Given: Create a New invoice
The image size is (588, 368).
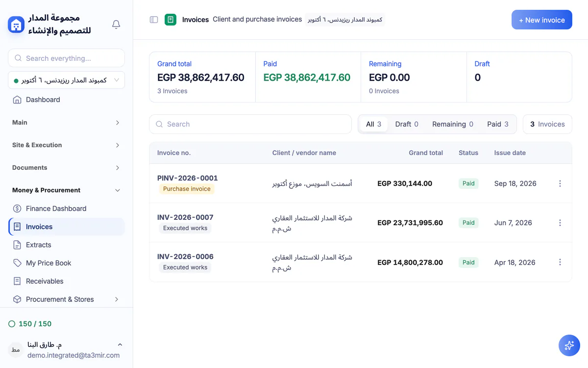Looking at the screenshot, I should pos(542,20).
